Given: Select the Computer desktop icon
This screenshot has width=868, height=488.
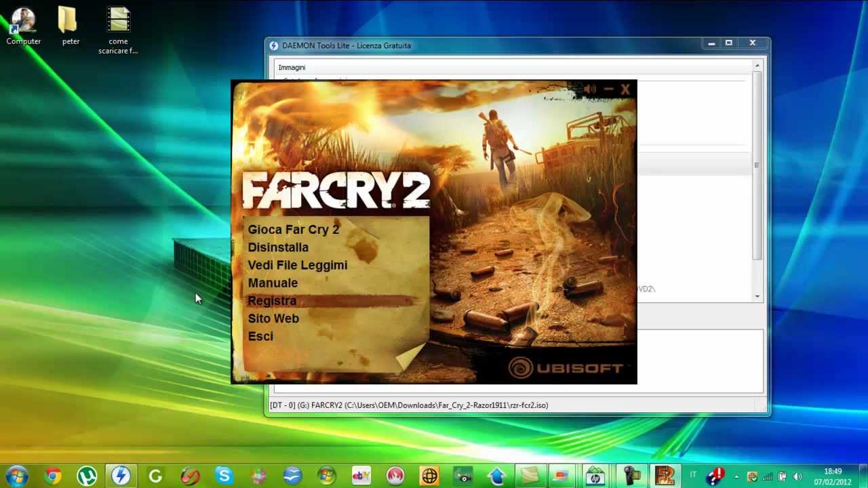Looking at the screenshot, I should (24, 27).
